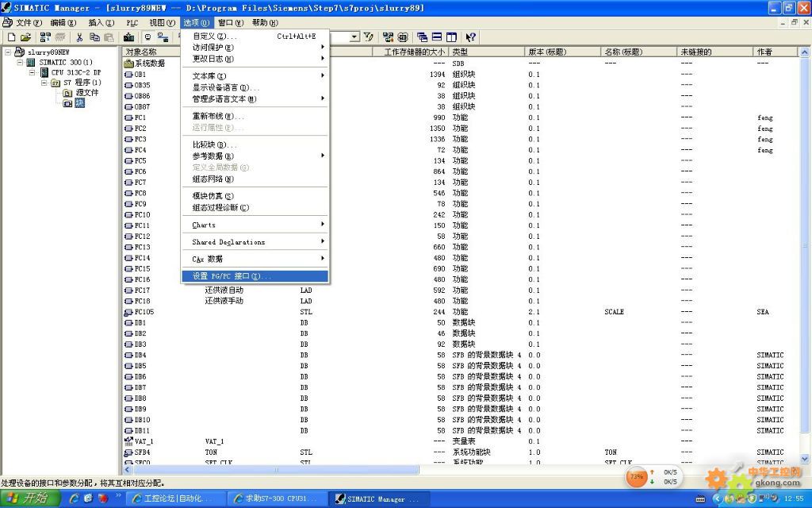The image size is (812, 508).
Task: Collapse the slurry89NEW project tree node
Action: pos(8,52)
